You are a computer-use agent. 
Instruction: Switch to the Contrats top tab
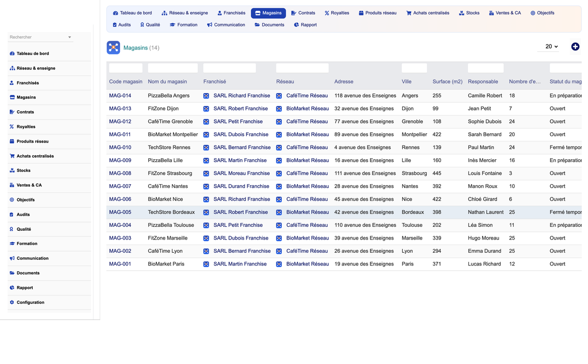click(x=303, y=13)
